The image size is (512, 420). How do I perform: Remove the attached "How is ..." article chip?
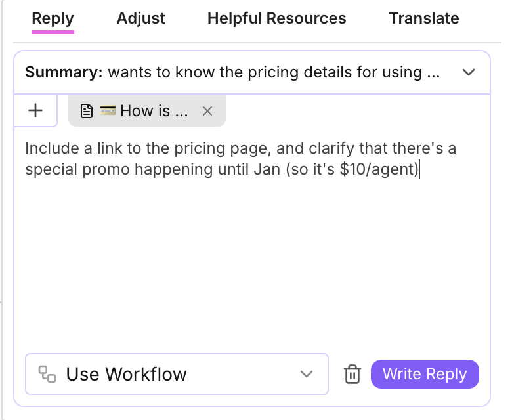(207, 111)
